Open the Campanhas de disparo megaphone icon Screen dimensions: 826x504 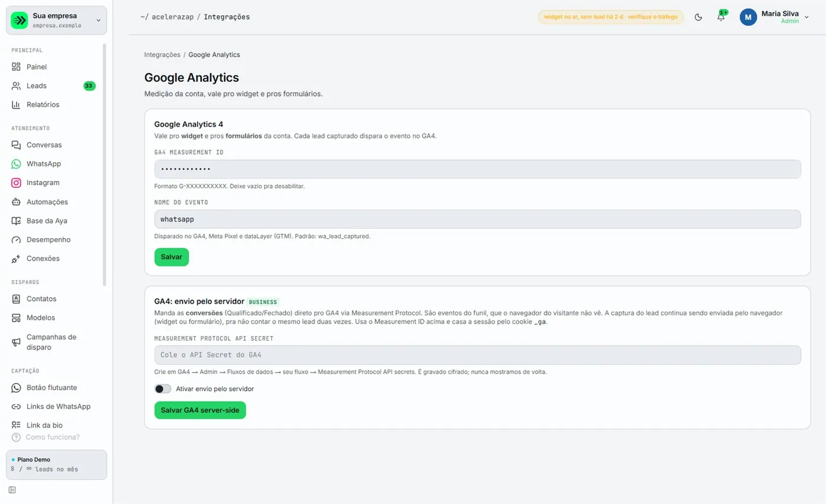coord(16,342)
